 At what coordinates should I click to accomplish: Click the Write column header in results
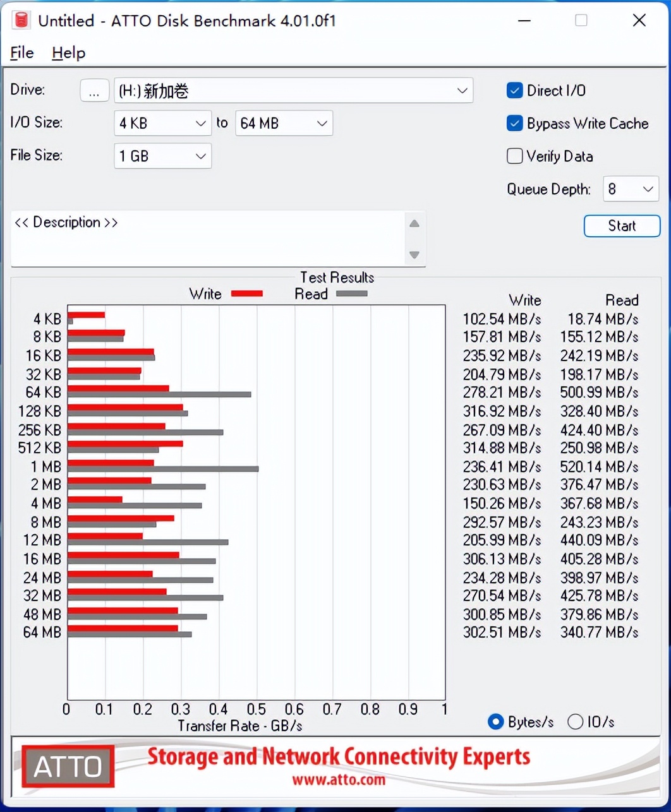(525, 300)
